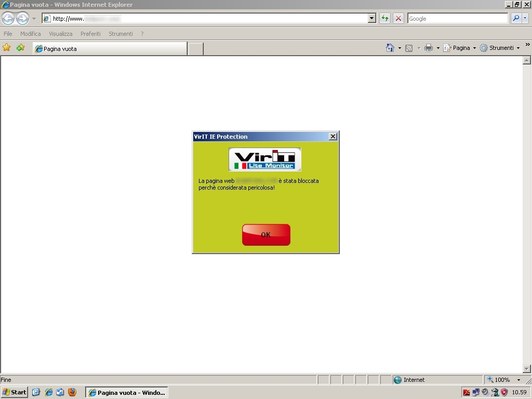Image resolution: width=532 pixels, height=399 pixels.
Task: Open the Pagina toolbar menu
Action: click(x=459, y=48)
